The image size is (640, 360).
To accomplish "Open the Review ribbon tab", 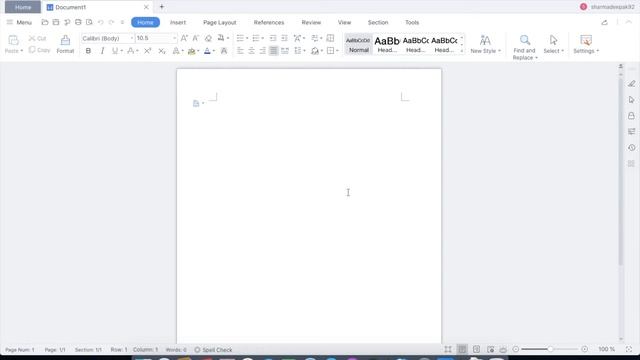I will (311, 22).
